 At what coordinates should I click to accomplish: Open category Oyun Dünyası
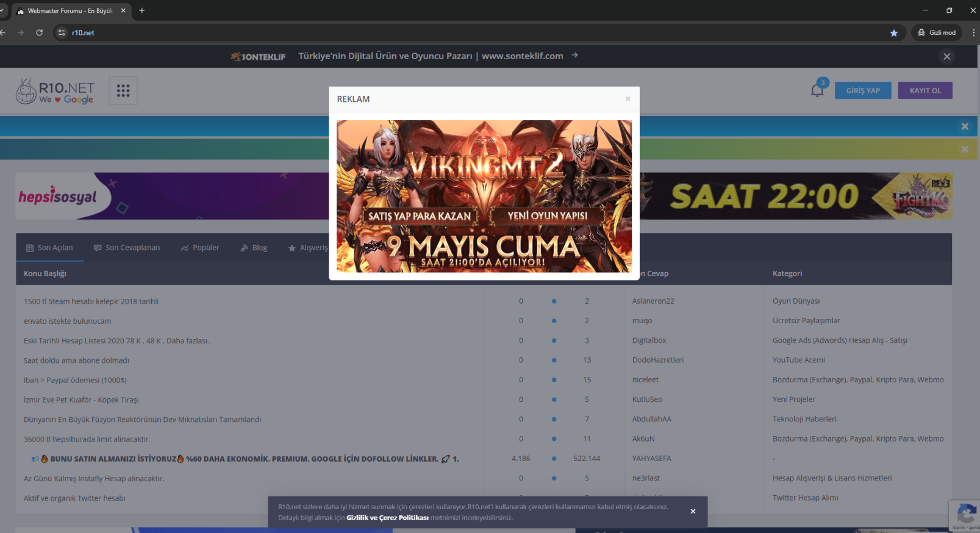796,301
